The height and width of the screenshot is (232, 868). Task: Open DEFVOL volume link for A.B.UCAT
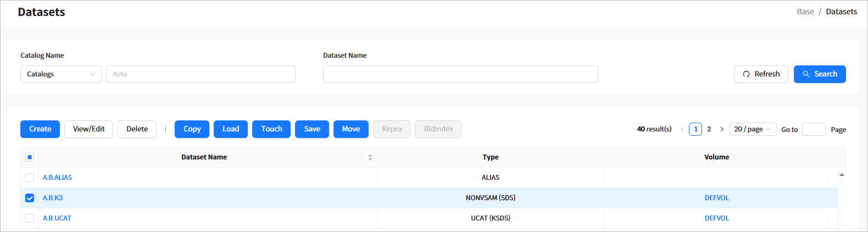pyautogui.click(x=716, y=218)
